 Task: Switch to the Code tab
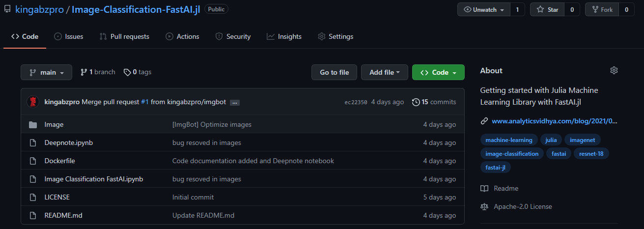pos(25,36)
